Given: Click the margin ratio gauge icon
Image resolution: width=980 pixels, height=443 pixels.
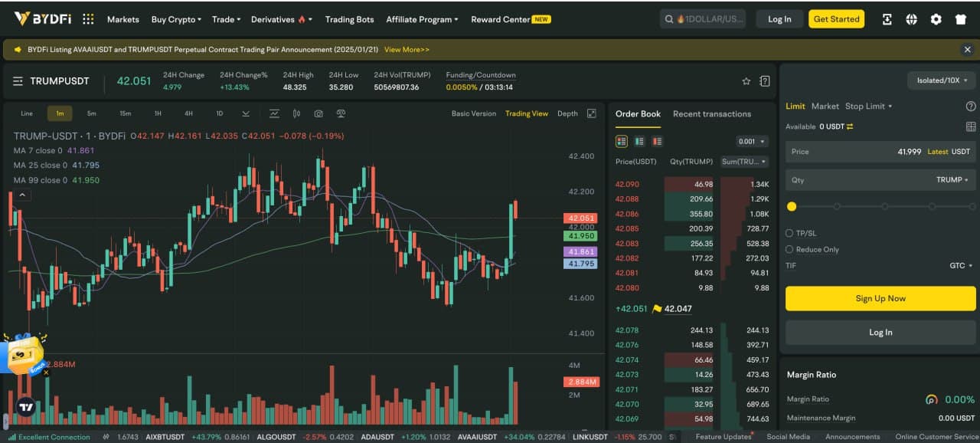Looking at the screenshot, I should point(931,399).
